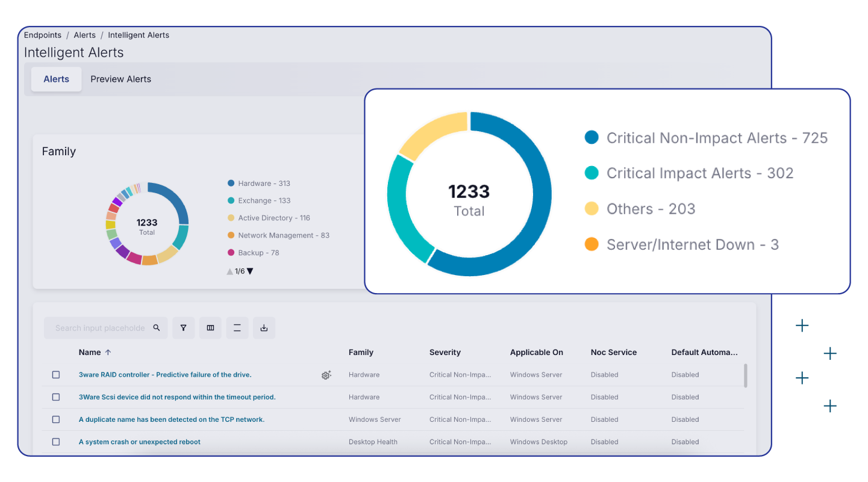Sort by Name ascending arrow

pos(108,353)
